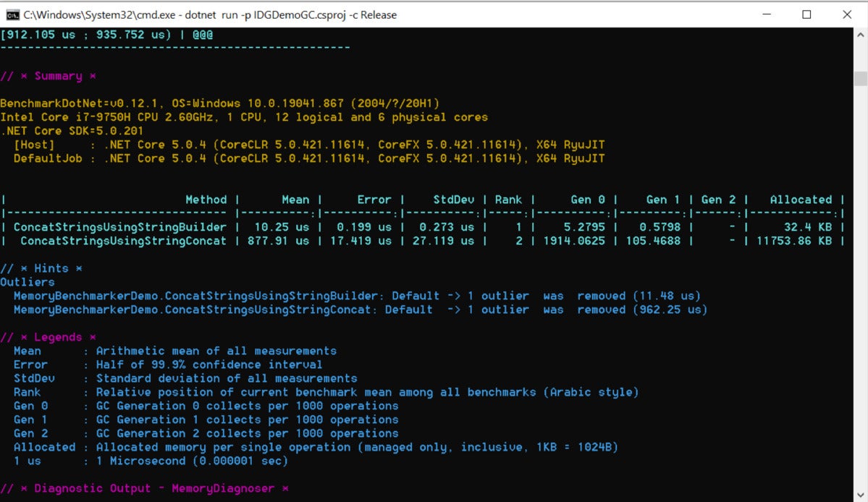Click the Gen 1 value '105.4688'
Image resolution: width=868 pixels, height=502 pixels.
(x=653, y=241)
